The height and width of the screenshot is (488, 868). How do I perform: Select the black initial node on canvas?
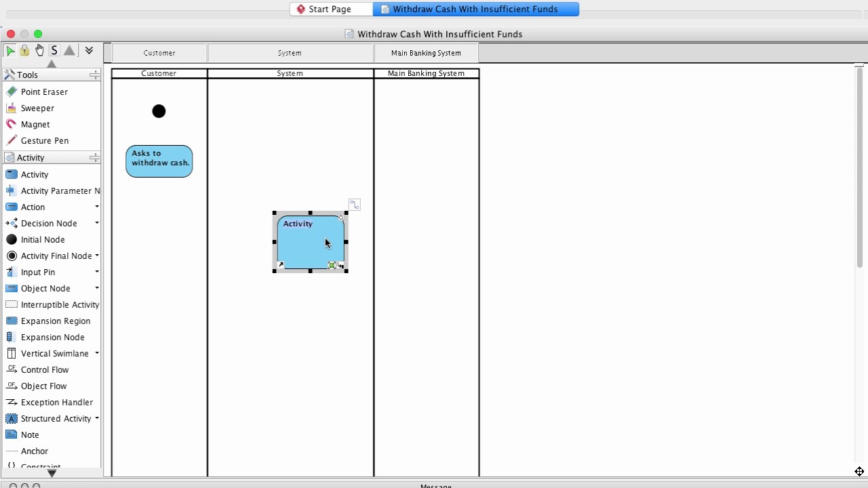point(159,111)
